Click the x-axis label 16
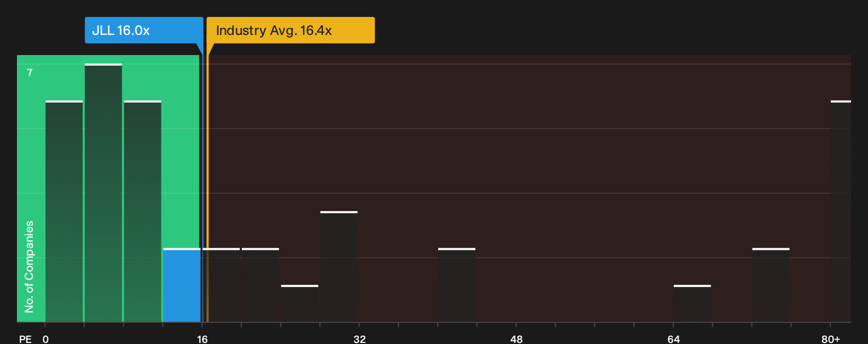 (x=202, y=339)
